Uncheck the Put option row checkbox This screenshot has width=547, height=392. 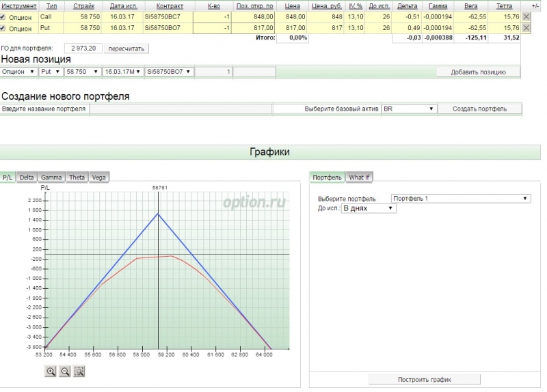click(3, 28)
